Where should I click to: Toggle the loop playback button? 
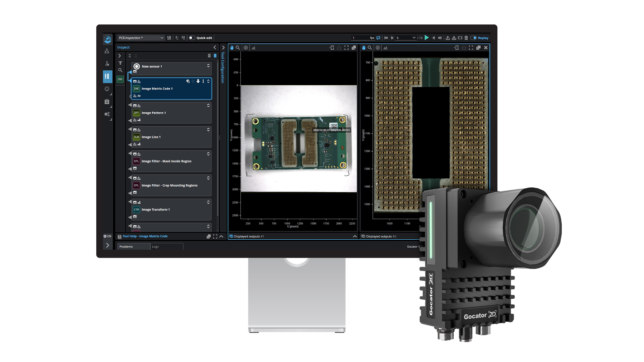pyautogui.click(x=378, y=38)
